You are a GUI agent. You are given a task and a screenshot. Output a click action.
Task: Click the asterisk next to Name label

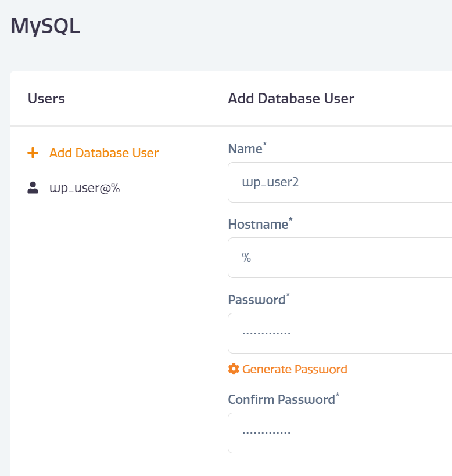tap(264, 143)
